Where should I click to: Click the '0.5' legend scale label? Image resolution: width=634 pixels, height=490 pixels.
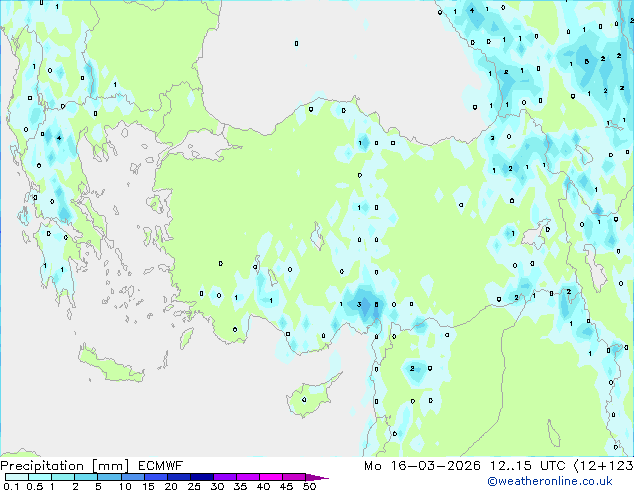[x=35, y=486]
